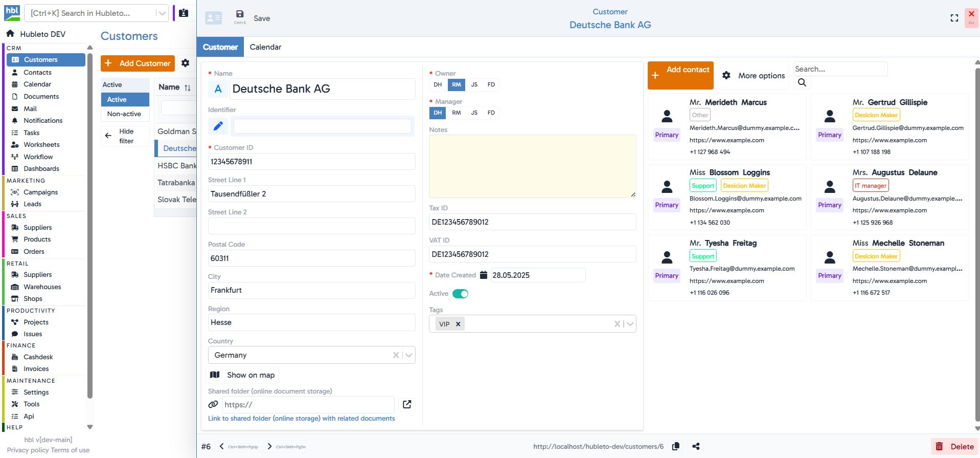The image size is (980, 458).
Task: Open the Privacy policy link
Action: click(28, 450)
